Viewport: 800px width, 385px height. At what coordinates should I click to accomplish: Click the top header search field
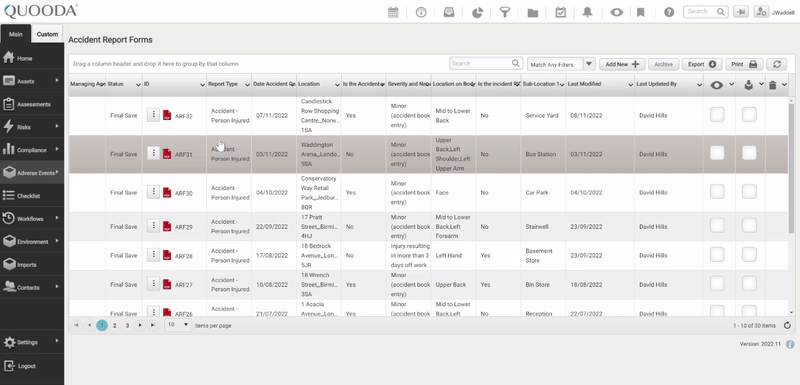[705, 11]
